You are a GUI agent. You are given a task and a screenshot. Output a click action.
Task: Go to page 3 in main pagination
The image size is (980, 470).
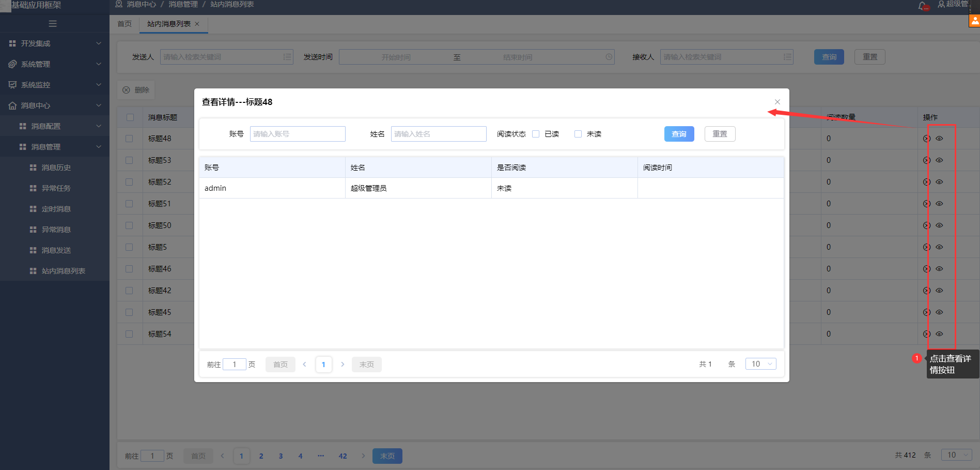pos(281,456)
